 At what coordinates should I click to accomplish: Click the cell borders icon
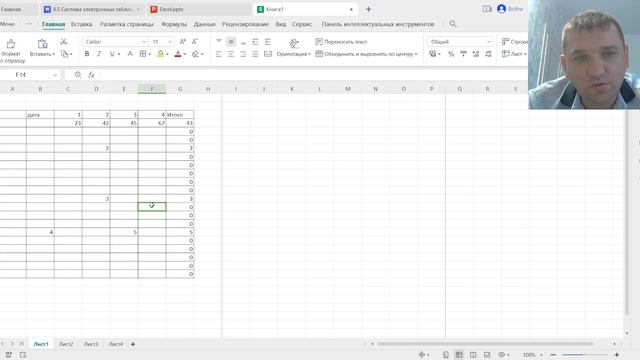143,54
